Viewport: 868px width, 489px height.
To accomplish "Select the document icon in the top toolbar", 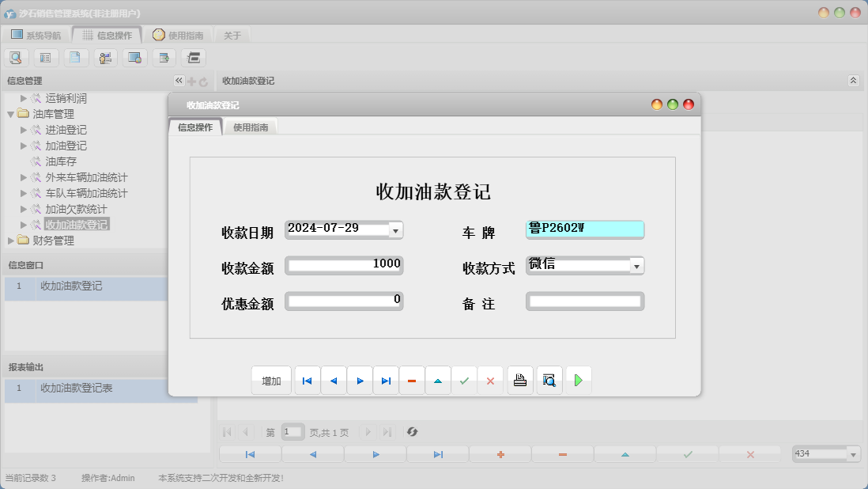I will [74, 57].
